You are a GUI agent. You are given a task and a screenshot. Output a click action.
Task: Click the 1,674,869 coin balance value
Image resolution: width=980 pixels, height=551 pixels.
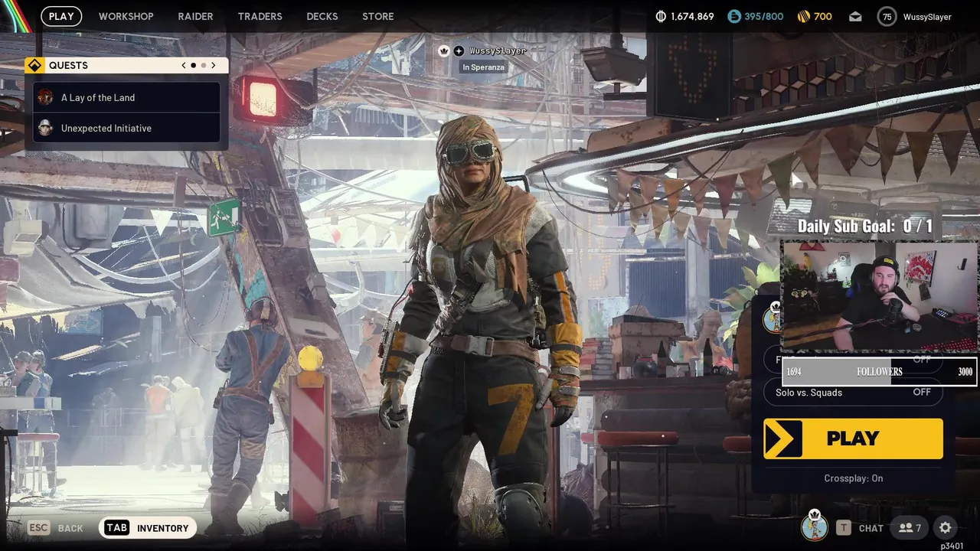click(692, 17)
